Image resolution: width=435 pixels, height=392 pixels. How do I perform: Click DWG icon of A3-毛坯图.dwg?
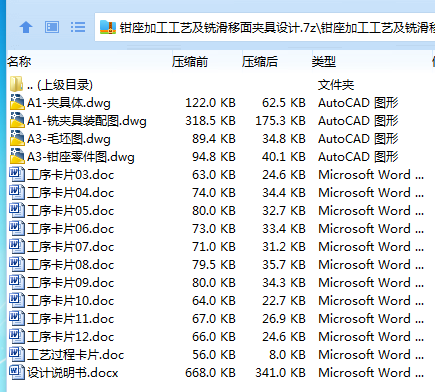coord(17,138)
